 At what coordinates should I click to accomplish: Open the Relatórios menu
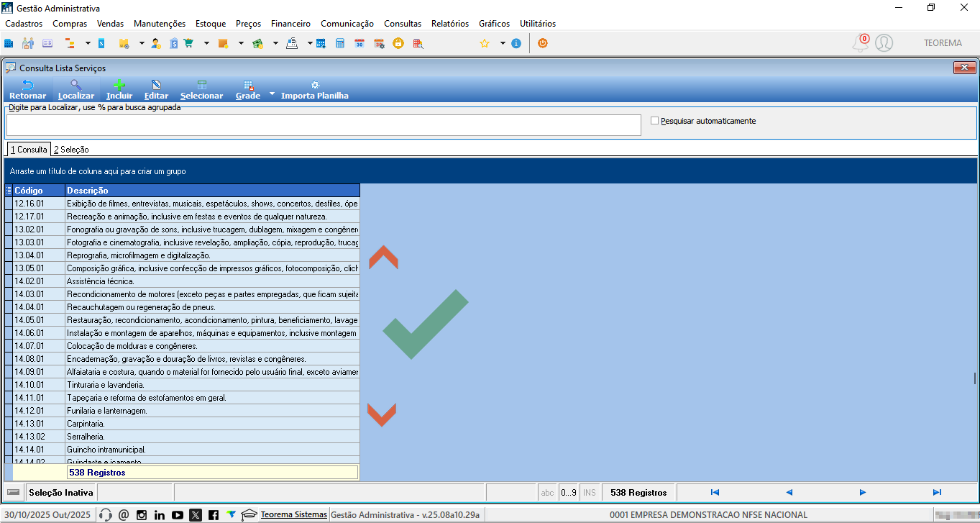click(450, 24)
